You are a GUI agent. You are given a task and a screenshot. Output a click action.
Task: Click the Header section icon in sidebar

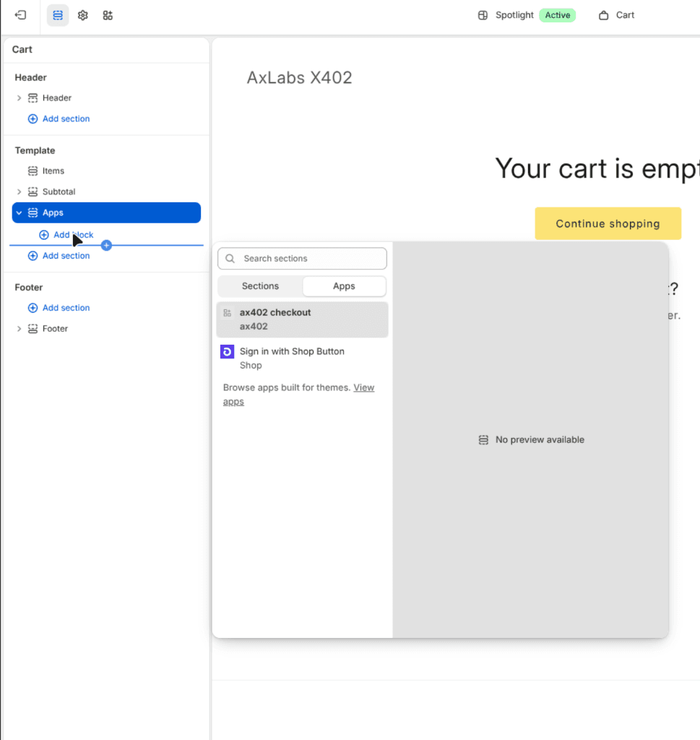(33, 98)
